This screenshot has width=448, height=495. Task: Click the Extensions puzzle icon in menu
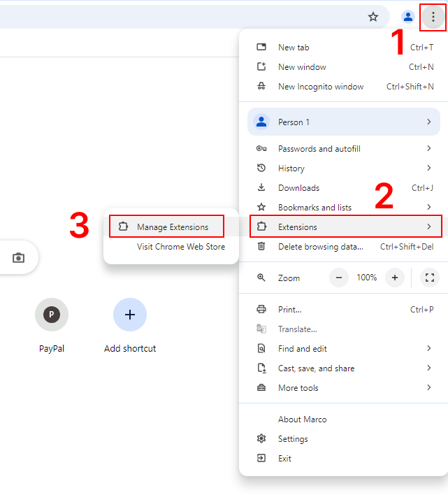click(x=261, y=227)
